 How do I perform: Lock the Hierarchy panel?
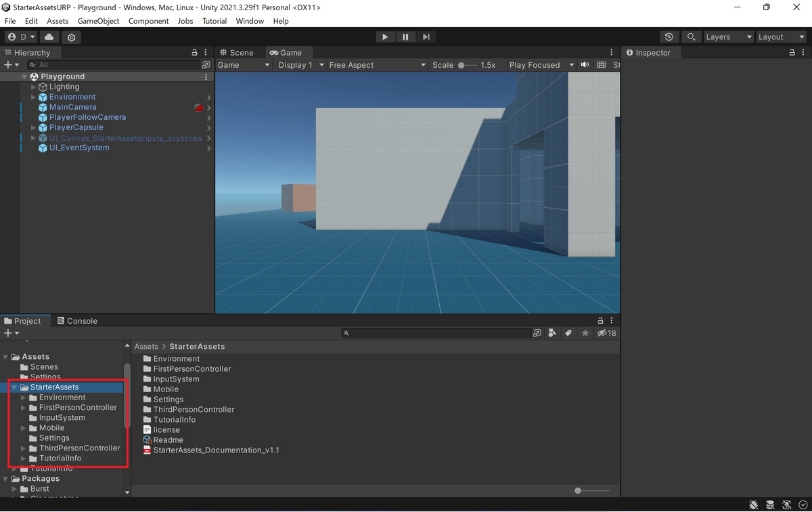(195, 53)
